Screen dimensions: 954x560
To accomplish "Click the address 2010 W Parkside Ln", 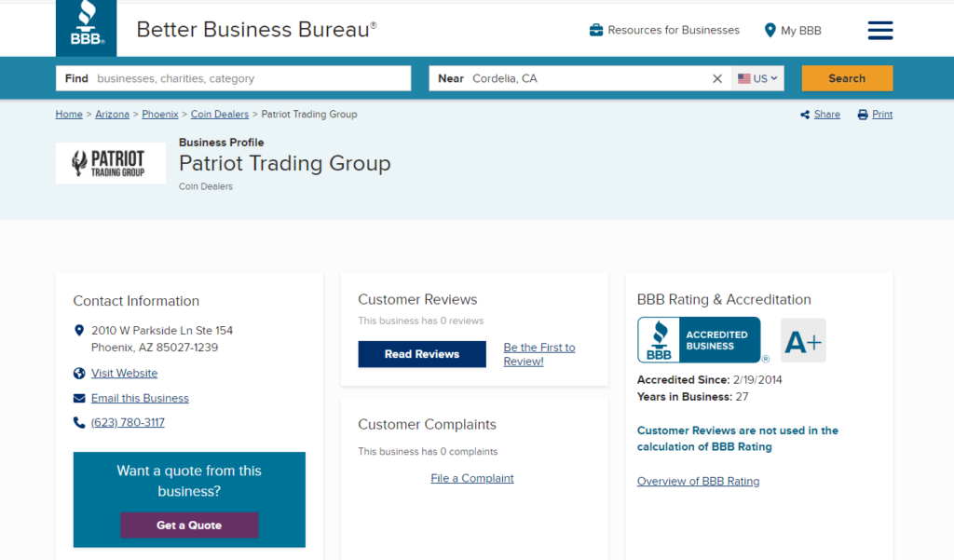I will [162, 339].
